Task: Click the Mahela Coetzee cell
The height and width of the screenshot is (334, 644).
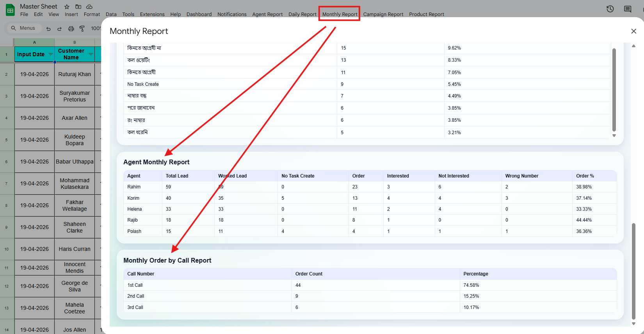Action: [75, 308]
